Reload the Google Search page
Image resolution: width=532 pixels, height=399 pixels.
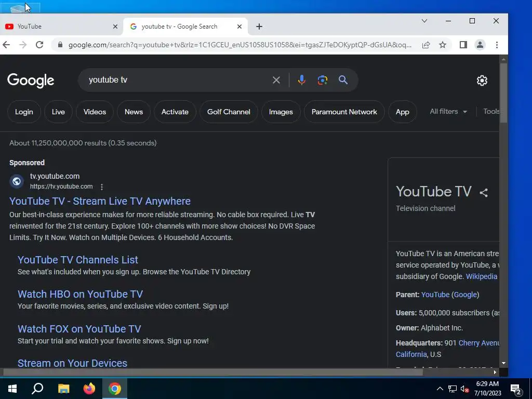coord(39,45)
